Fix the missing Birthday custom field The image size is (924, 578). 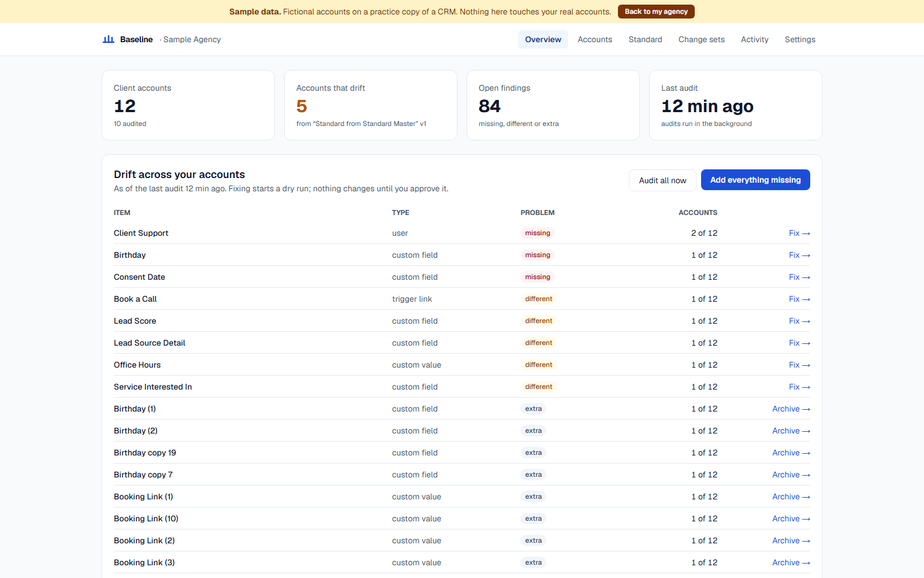click(799, 255)
